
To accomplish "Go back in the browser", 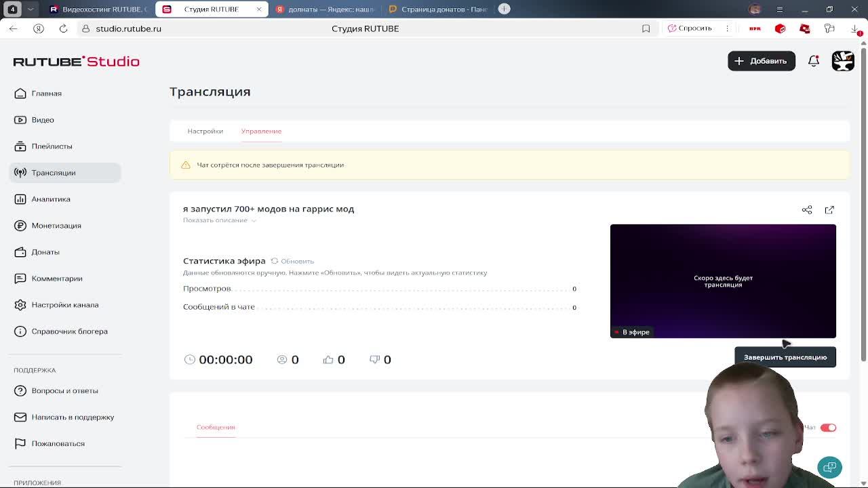I will coord(14,28).
